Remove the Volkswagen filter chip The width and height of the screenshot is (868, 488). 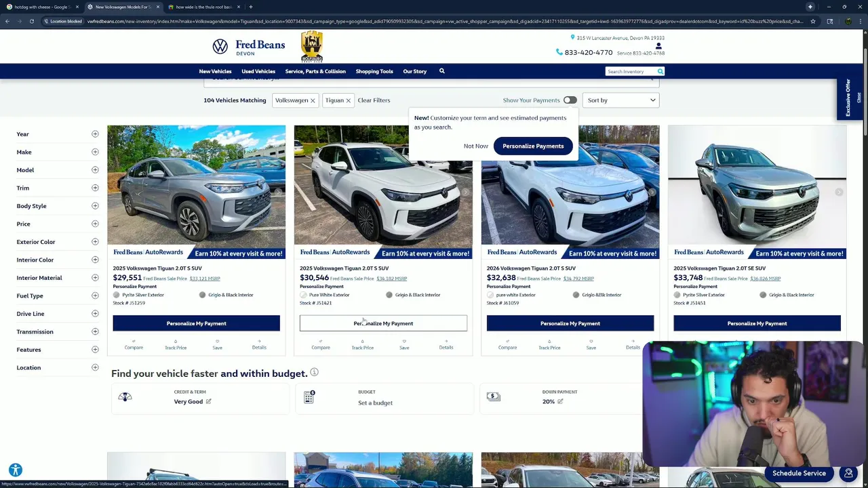click(x=313, y=100)
